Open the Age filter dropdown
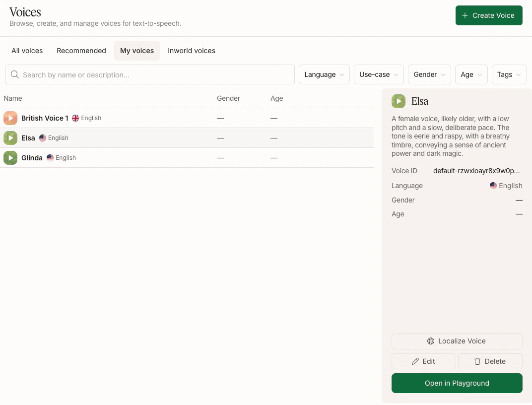 point(471,74)
